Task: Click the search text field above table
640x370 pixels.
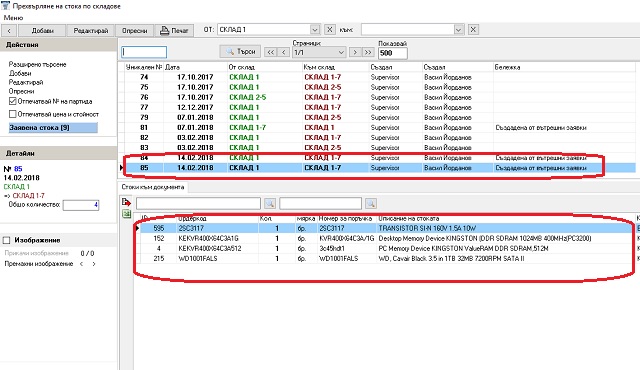Action: point(144,52)
